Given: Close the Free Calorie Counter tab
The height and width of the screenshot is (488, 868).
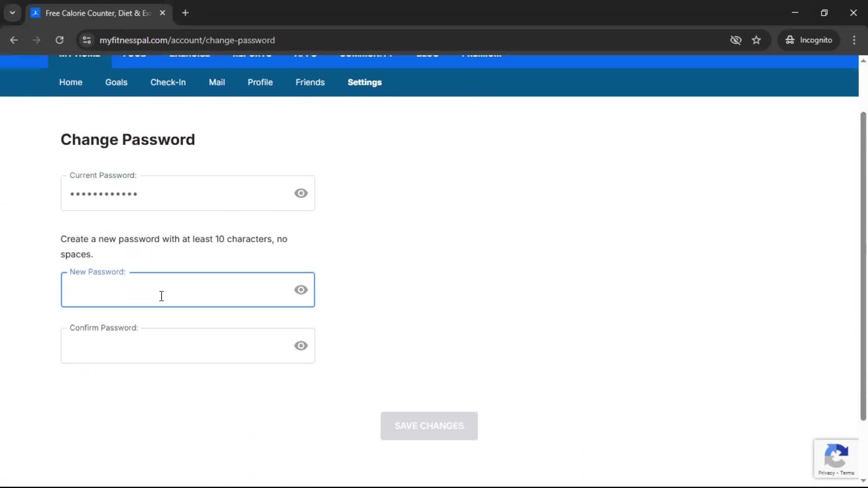Looking at the screenshot, I should pos(162,13).
